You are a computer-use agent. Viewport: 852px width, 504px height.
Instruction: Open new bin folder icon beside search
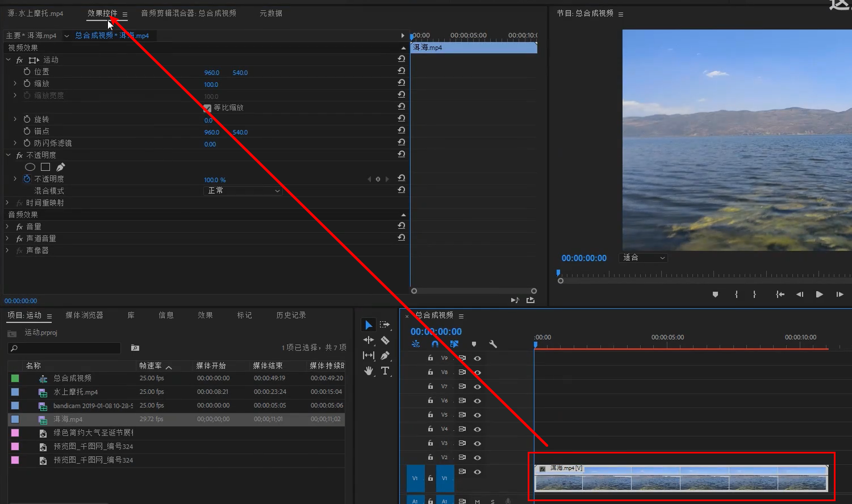pyautogui.click(x=135, y=347)
